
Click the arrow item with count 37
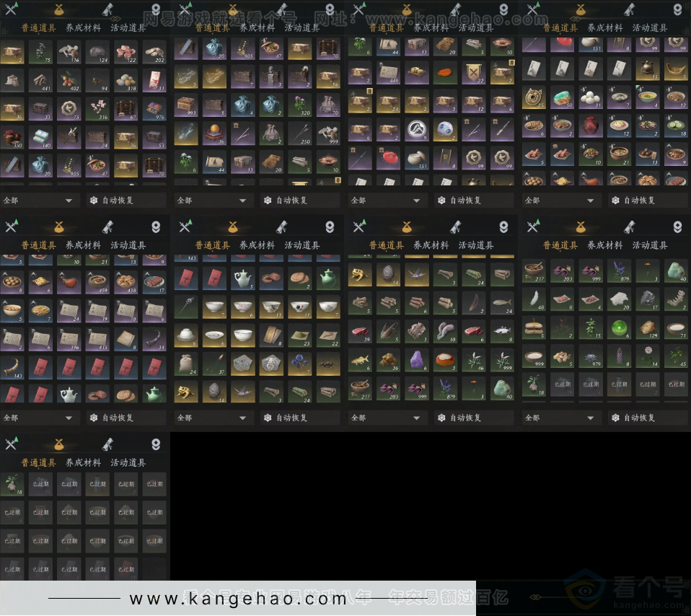214,364
